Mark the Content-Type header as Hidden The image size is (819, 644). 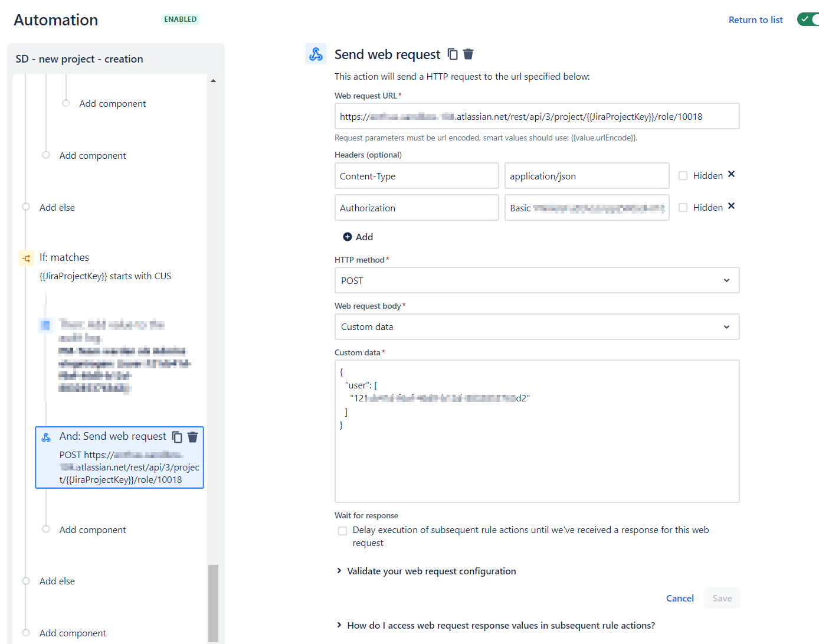683,176
